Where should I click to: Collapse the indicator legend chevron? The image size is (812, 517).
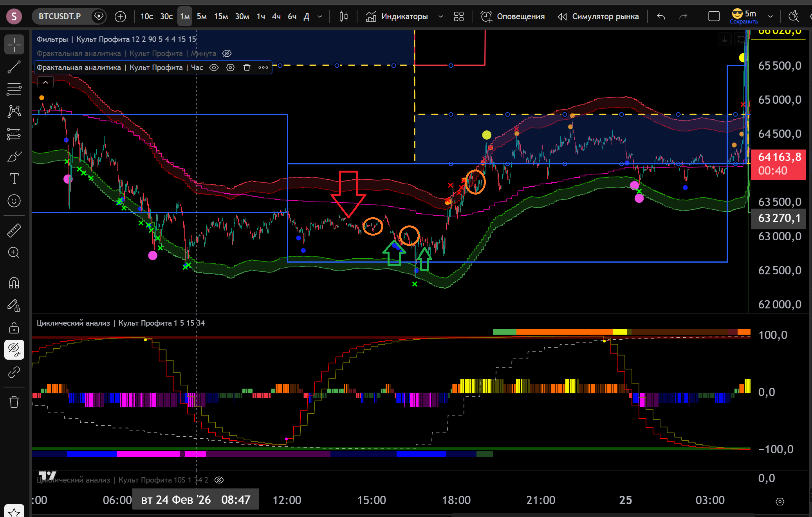point(45,82)
